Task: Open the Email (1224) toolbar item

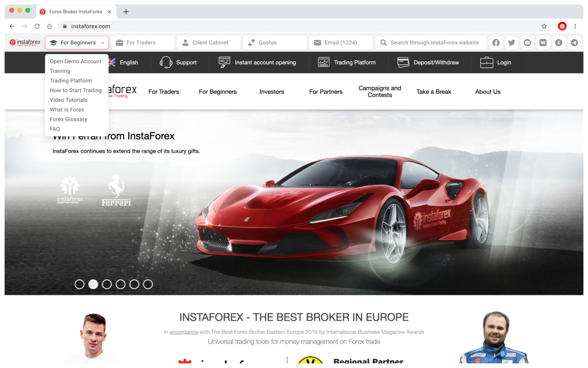Action: click(x=341, y=43)
